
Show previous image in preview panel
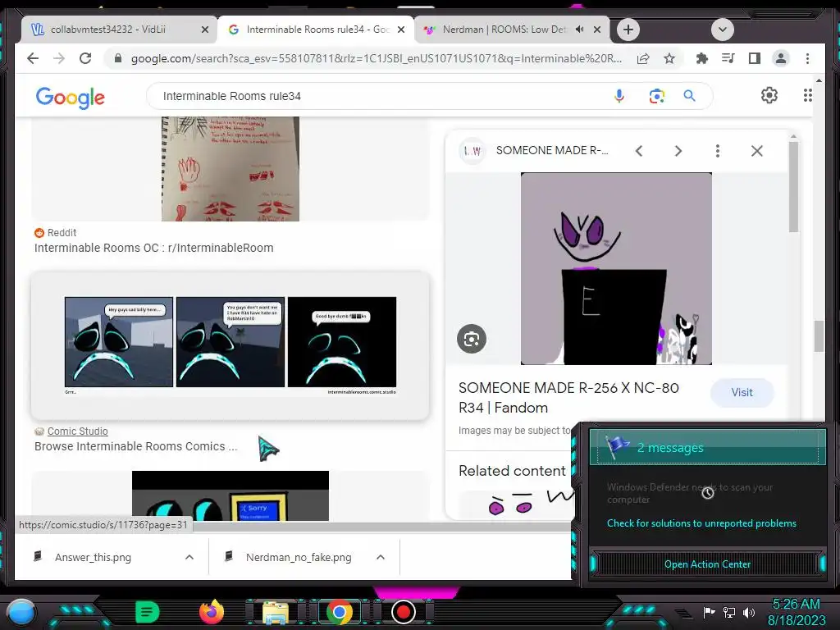pos(638,151)
